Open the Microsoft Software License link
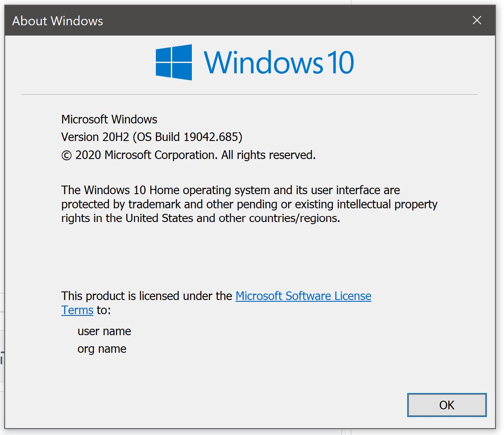This screenshot has height=435, width=504. (x=303, y=296)
